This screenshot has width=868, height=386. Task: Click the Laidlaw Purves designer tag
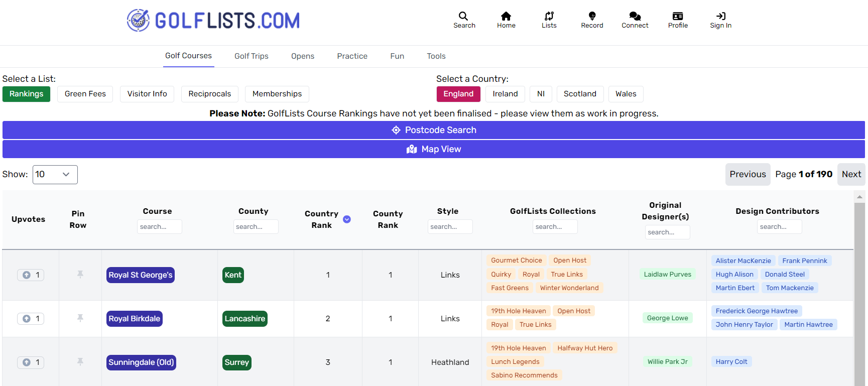[x=668, y=275]
